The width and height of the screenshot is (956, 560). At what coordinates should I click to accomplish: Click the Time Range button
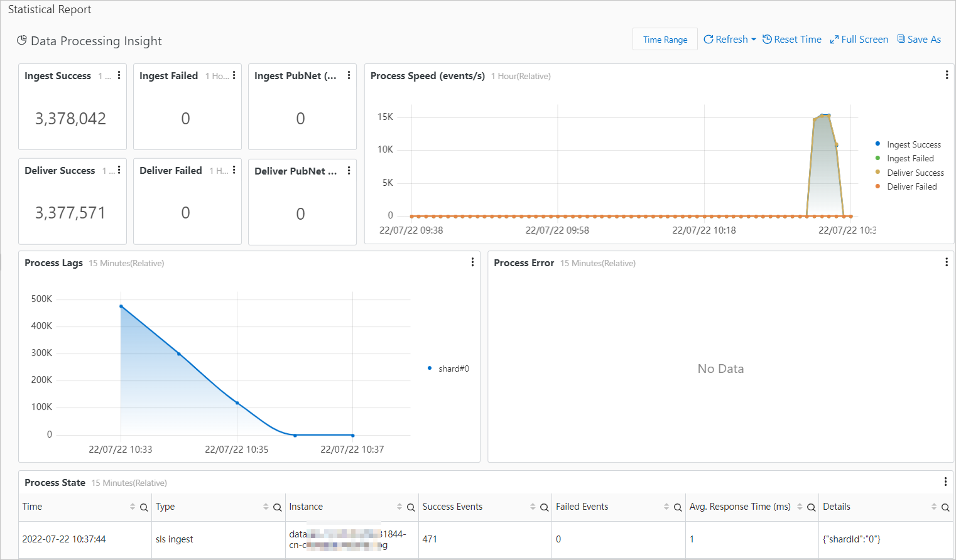(665, 39)
